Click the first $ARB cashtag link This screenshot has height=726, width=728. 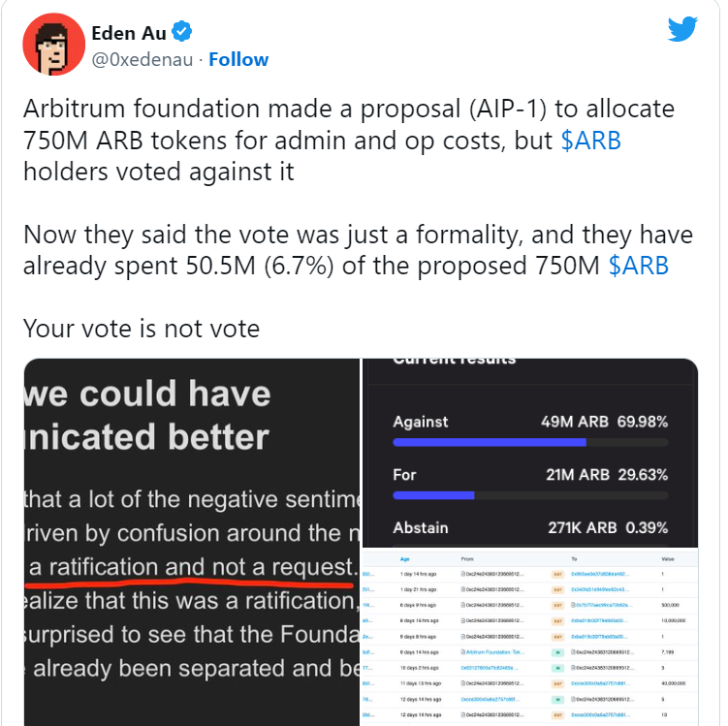[x=590, y=141]
